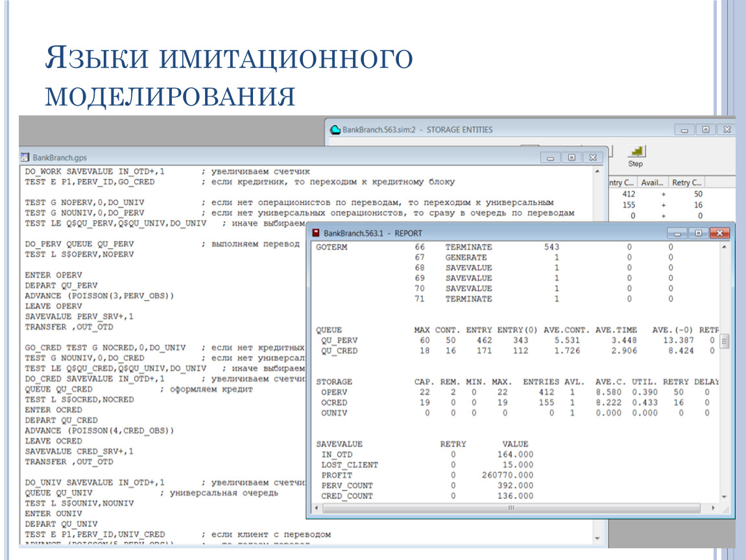Click line ADVANCE (POISSON(3,PERV_OBS))
The width and height of the screenshot is (746, 560).
coord(99,296)
